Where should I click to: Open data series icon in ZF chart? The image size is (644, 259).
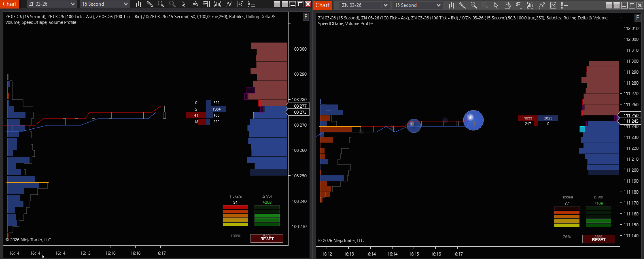pos(217,4)
